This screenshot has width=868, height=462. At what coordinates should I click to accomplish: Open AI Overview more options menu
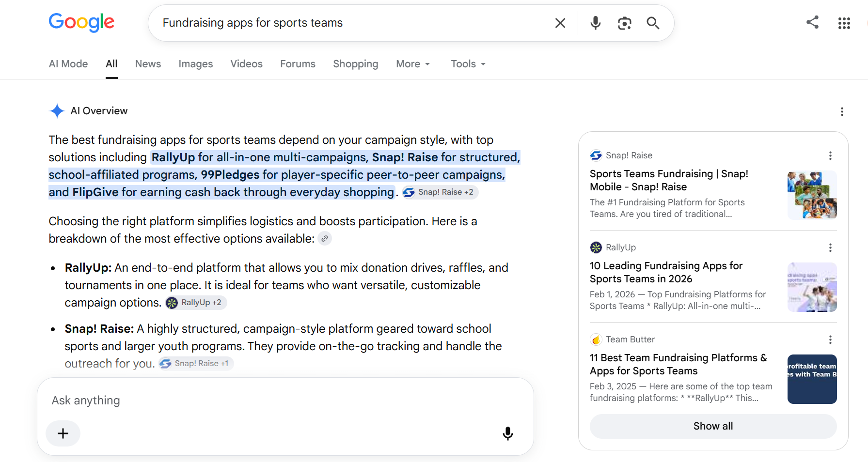pos(842,112)
